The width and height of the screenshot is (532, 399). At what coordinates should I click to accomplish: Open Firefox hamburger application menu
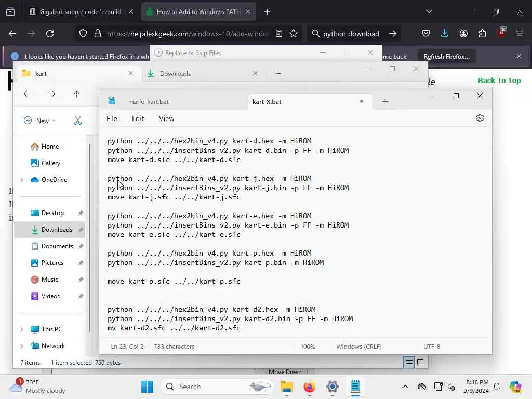tap(520, 33)
